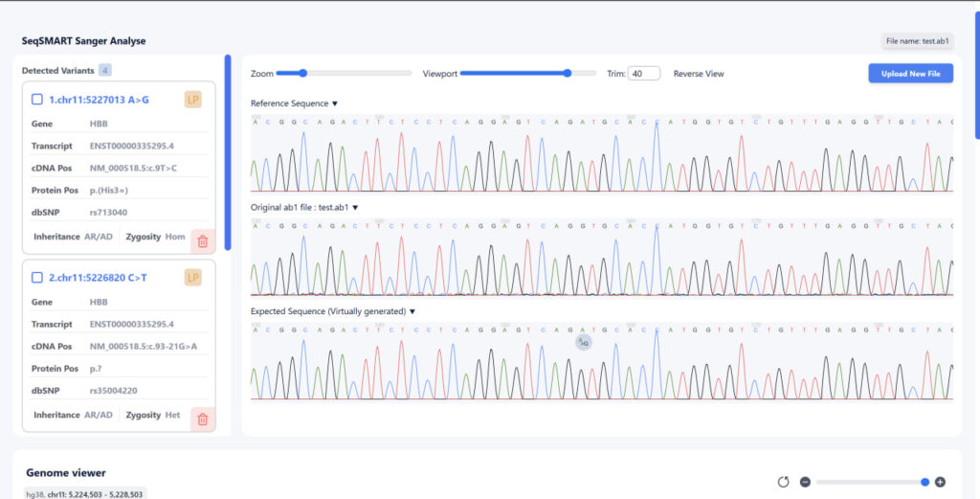The height and width of the screenshot is (499, 980).
Task: Select dbSNP rs713040 value
Action: coord(108,212)
